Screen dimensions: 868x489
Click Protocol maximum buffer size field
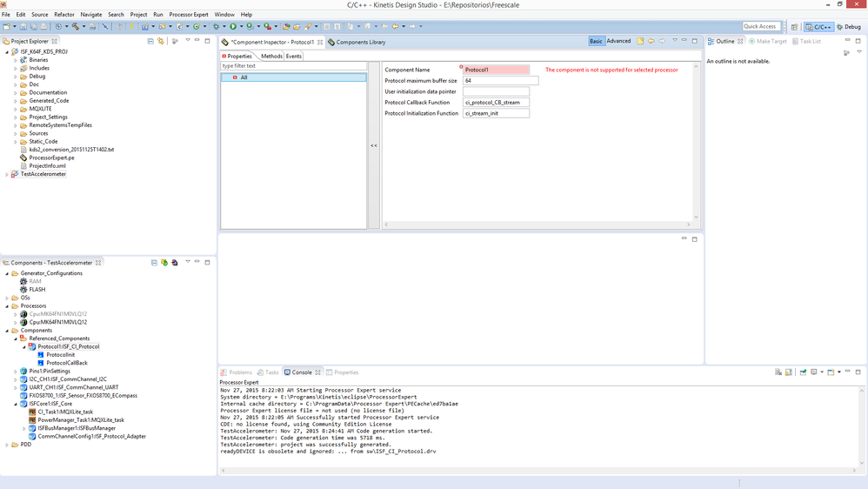click(x=500, y=81)
